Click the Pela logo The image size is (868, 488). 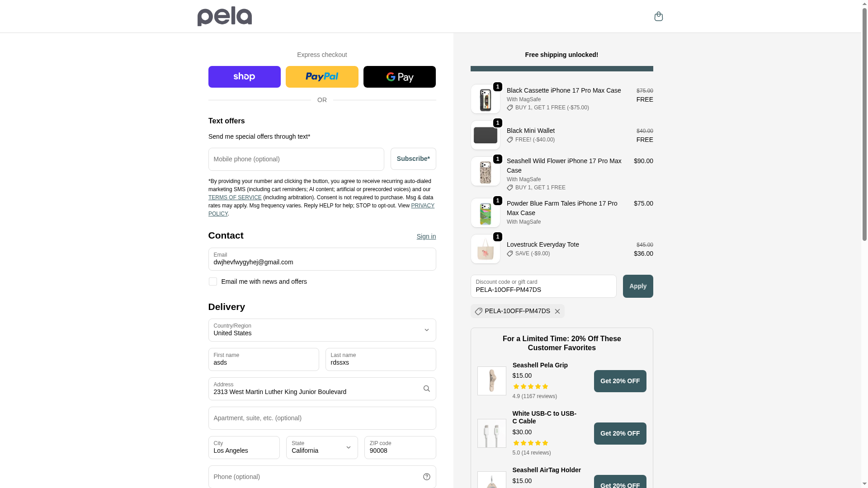pyautogui.click(x=224, y=16)
